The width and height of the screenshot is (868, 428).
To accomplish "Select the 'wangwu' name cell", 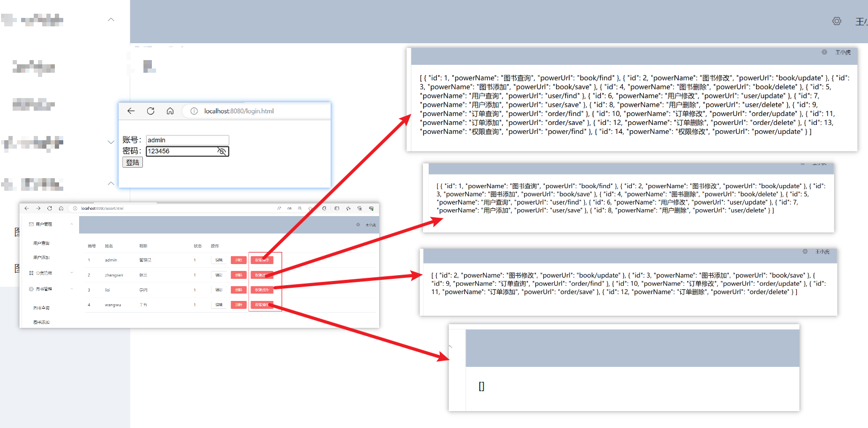I will pos(113,305).
